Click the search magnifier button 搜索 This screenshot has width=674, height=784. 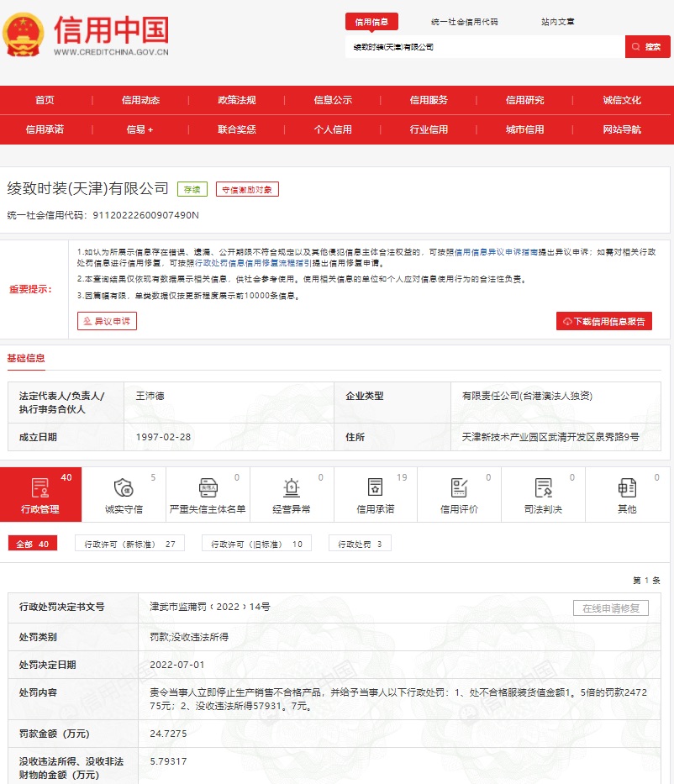tap(647, 46)
